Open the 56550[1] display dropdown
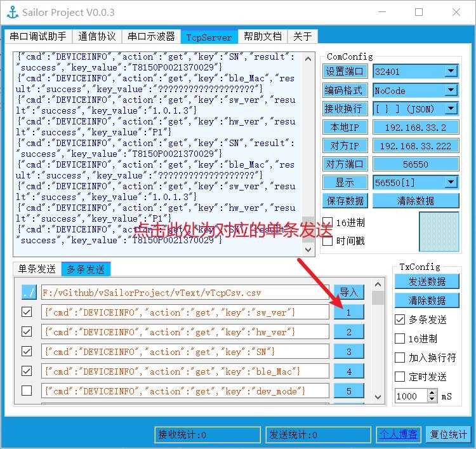 (x=451, y=182)
